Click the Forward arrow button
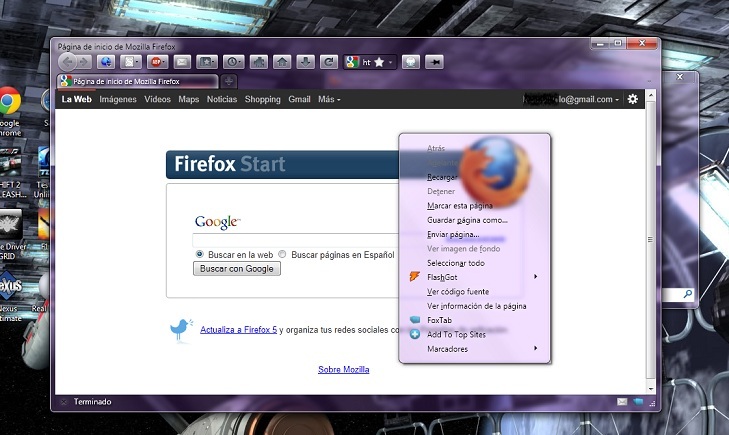 tap(84, 62)
